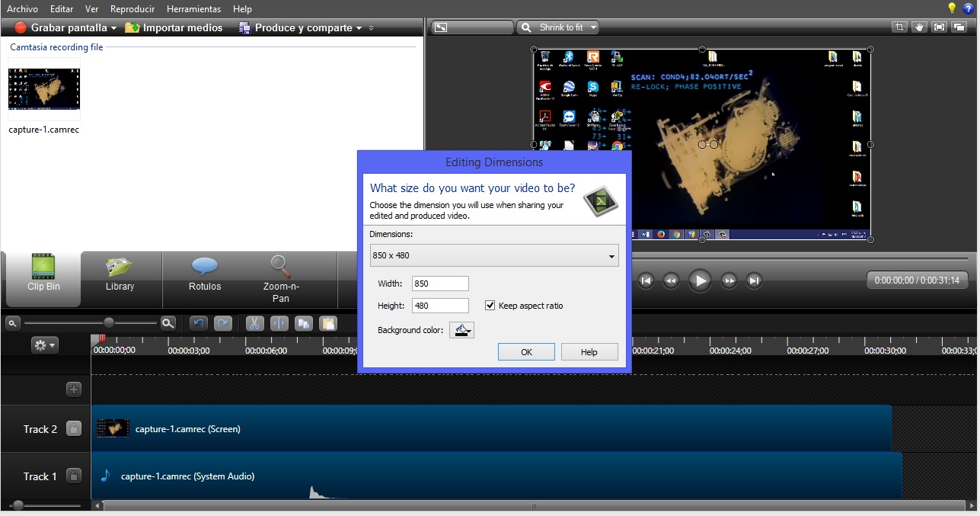Viewport: 980px width, 516px height.
Task: Select the Pan hand tool above preview
Action: [x=919, y=27]
